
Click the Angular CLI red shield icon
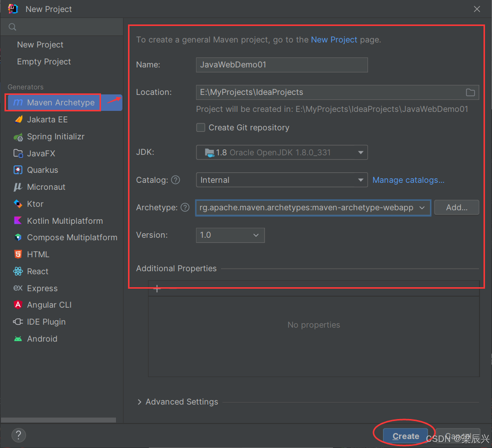click(x=18, y=305)
